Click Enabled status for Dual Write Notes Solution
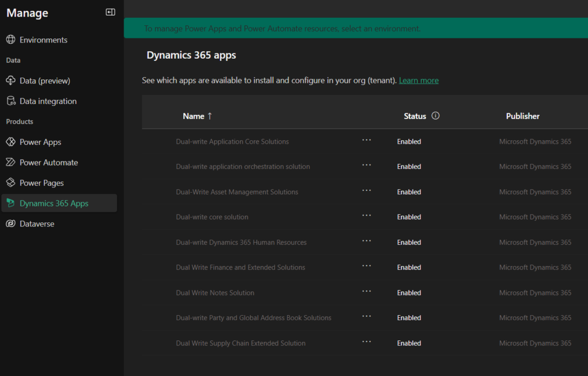This screenshot has width=588, height=376. click(409, 293)
